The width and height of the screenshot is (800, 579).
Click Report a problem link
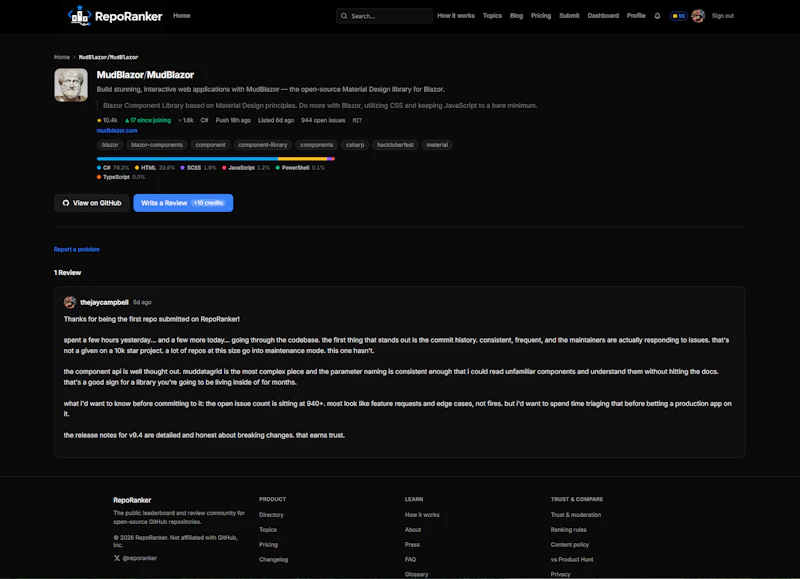(x=77, y=249)
